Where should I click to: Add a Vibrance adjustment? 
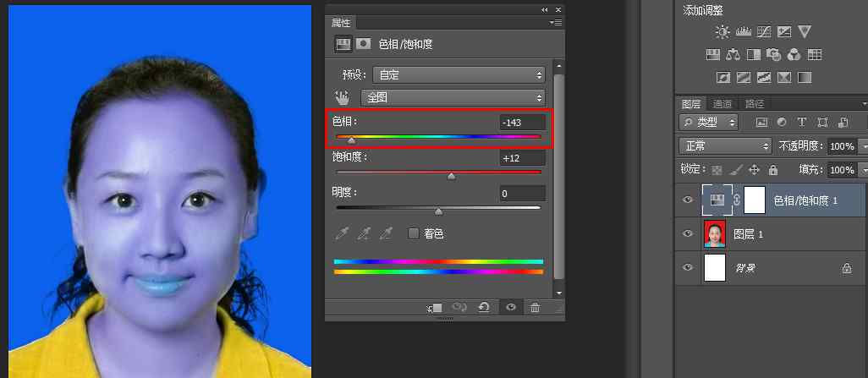click(805, 32)
